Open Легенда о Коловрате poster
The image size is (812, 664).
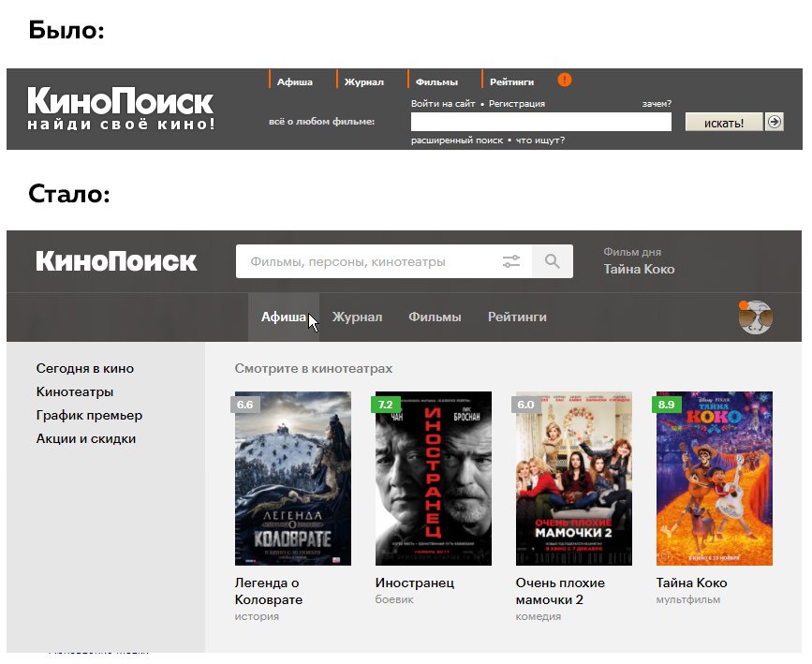point(292,479)
